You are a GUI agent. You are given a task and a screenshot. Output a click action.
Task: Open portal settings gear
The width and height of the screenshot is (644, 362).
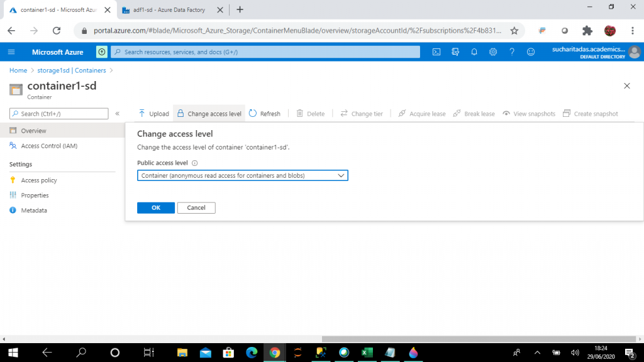pyautogui.click(x=493, y=52)
